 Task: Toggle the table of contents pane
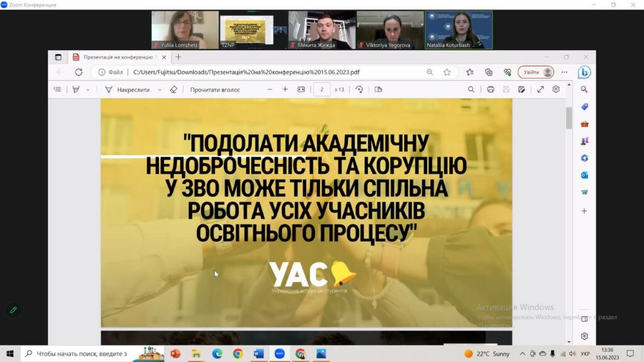click(58, 89)
